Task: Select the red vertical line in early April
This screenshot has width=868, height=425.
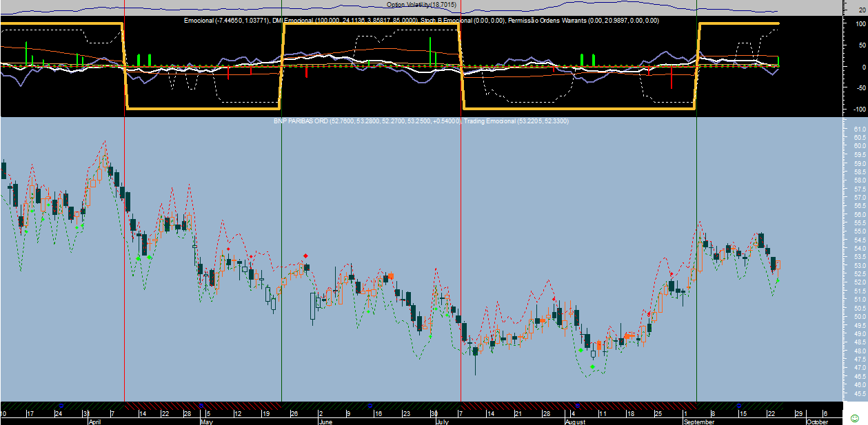Action: (124, 207)
